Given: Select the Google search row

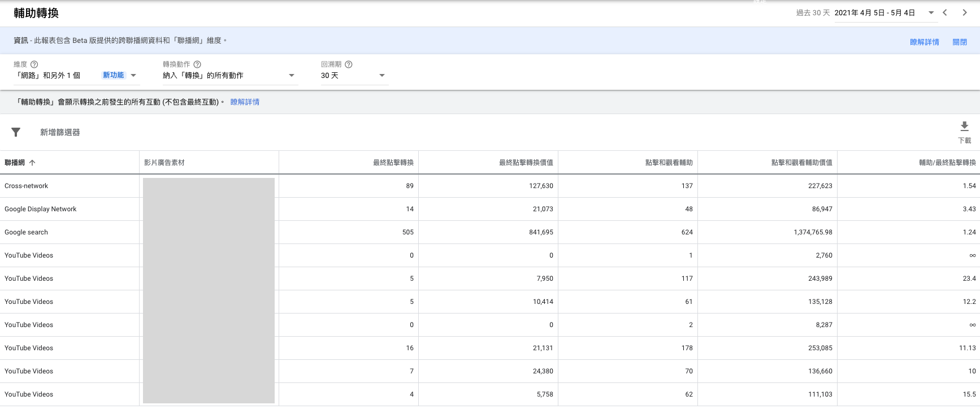Looking at the screenshot, I should click(x=26, y=232).
